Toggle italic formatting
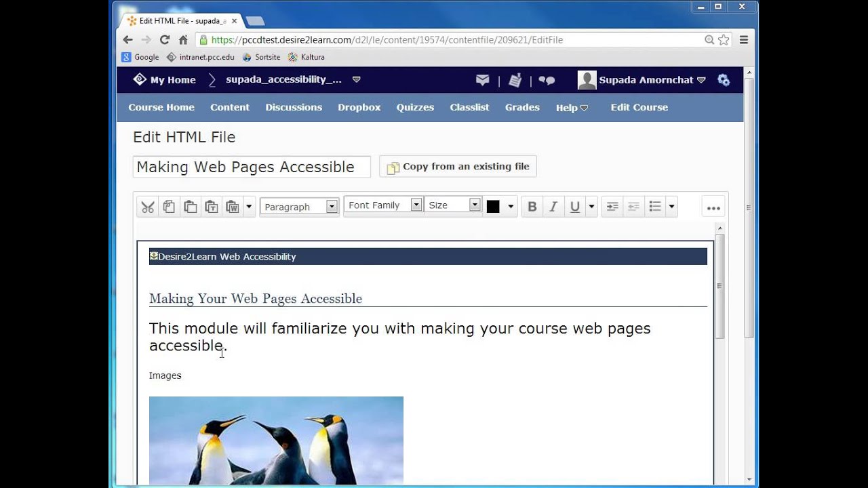The image size is (868, 488). (553, 207)
